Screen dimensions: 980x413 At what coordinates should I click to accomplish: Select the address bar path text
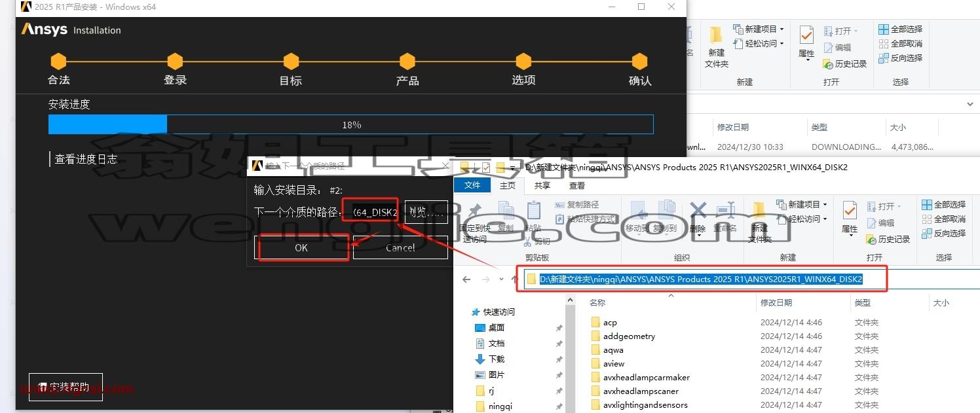point(701,279)
